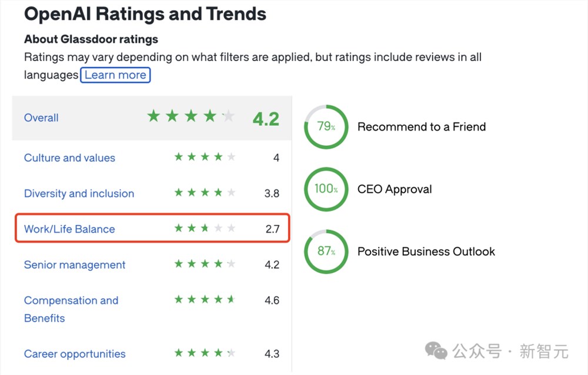This screenshot has height=375, width=588.
Task: Click Compensation and Benefits link
Action: coord(71,309)
